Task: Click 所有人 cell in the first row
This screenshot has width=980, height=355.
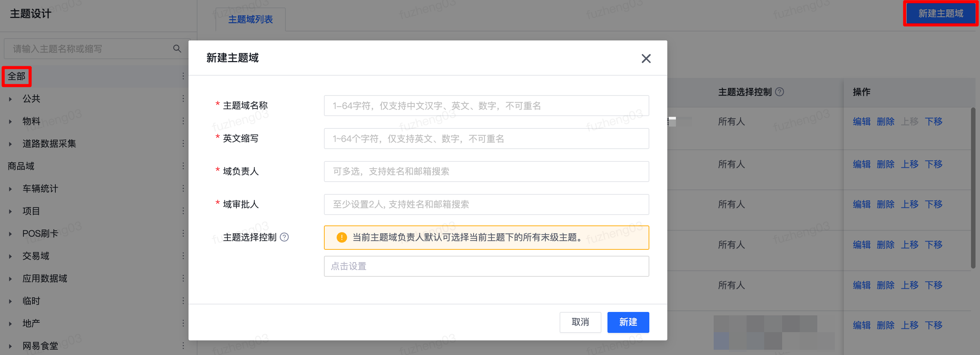Action: 731,121
